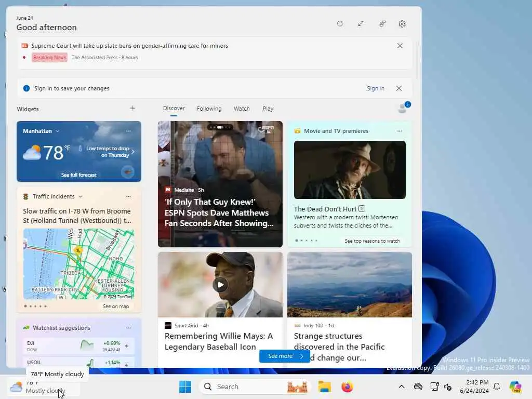Click the muted volume tray icon

pos(448,387)
